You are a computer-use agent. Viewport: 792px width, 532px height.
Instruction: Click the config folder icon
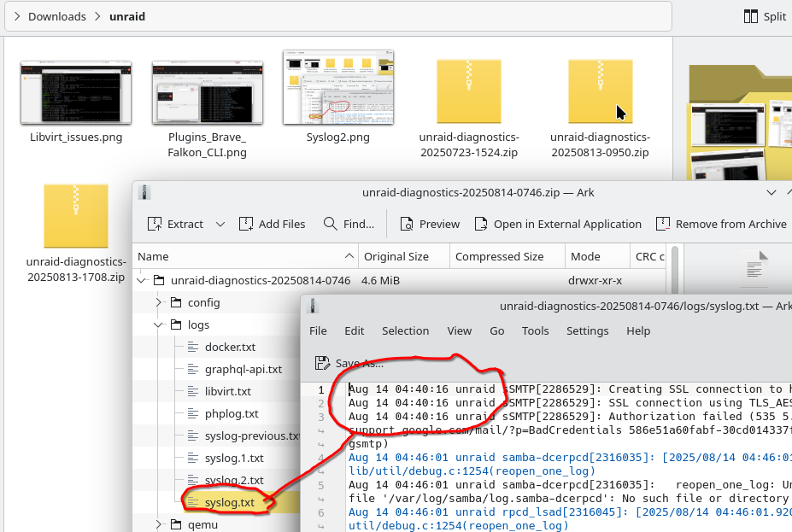(176, 303)
